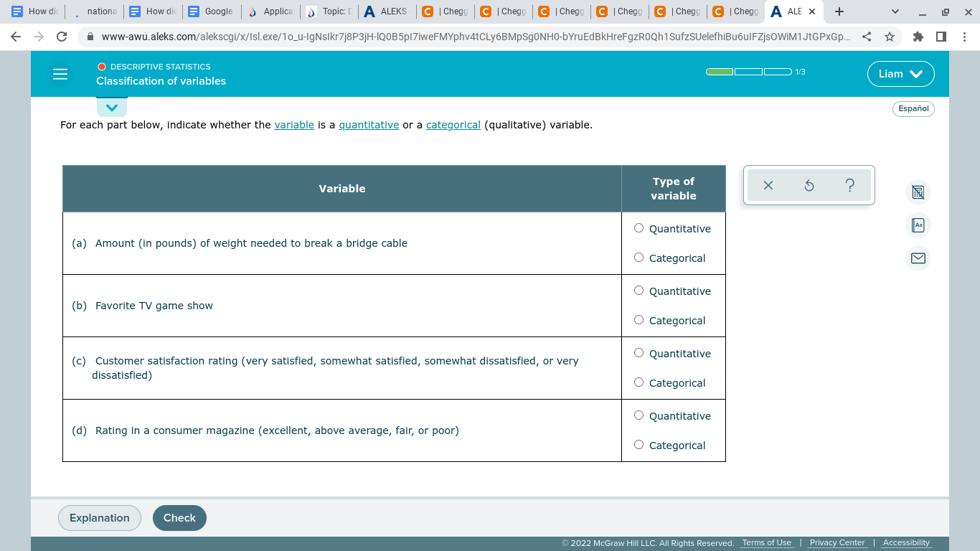Image resolution: width=980 pixels, height=551 pixels.
Task: Collapse the question header chevron
Action: tap(112, 106)
